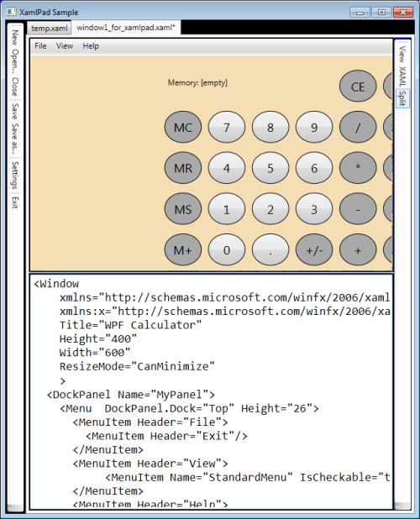Open the File menu in the preview

click(40, 46)
